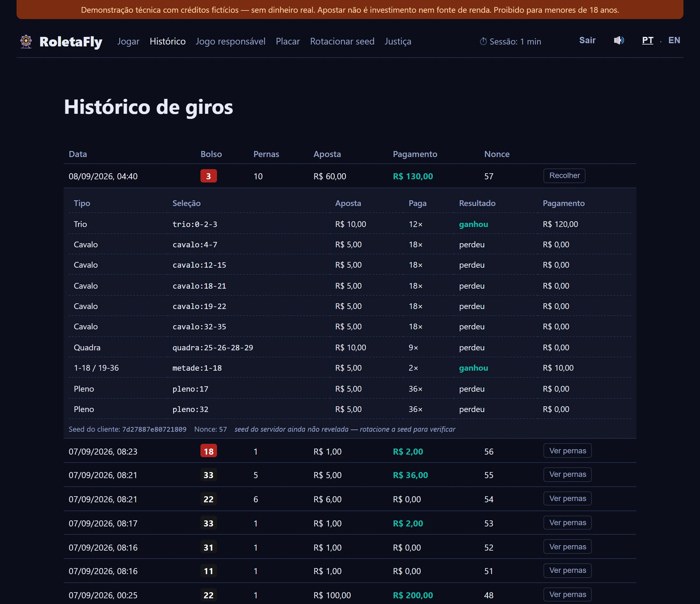Mute sound with the speaker icon
The image size is (700, 604).
click(619, 40)
